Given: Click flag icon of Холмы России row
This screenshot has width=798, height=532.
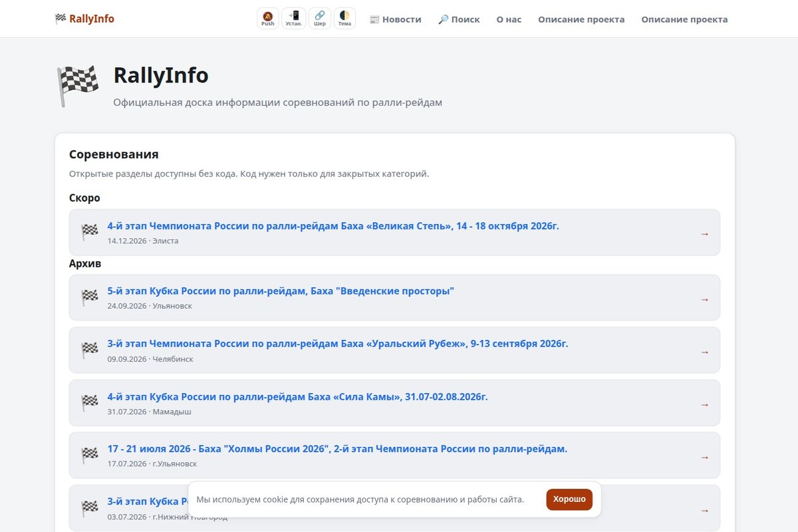Looking at the screenshot, I should (90, 456).
